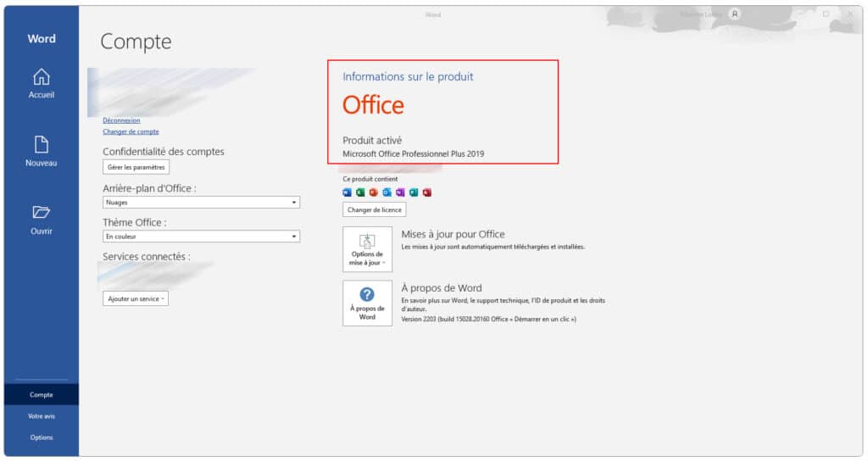Screen dimensions: 868x462
Task: Click the À propos de Word question-mark button
Action: pyautogui.click(x=367, y=303)
